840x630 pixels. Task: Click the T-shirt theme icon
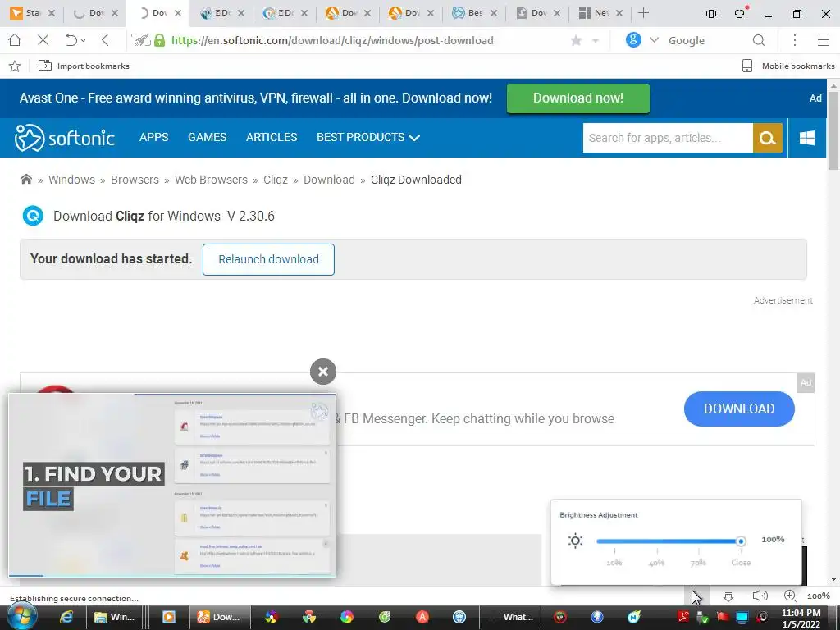pyautogui.click(x=741, y=13)
